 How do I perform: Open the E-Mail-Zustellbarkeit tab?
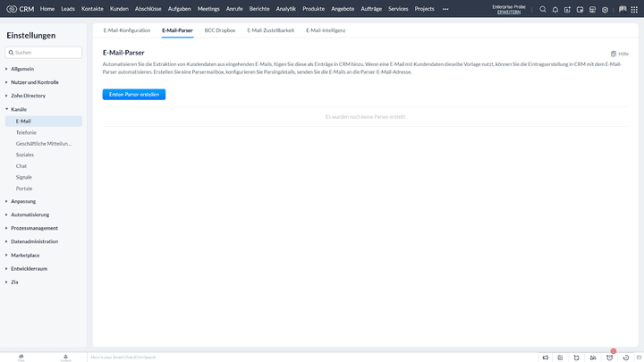point(271,30)
